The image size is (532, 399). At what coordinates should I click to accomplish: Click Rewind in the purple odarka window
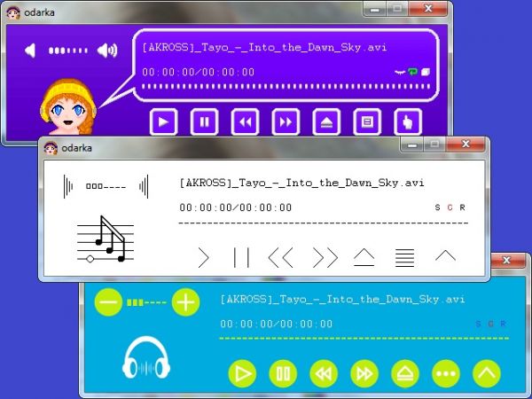click(245, 121)
